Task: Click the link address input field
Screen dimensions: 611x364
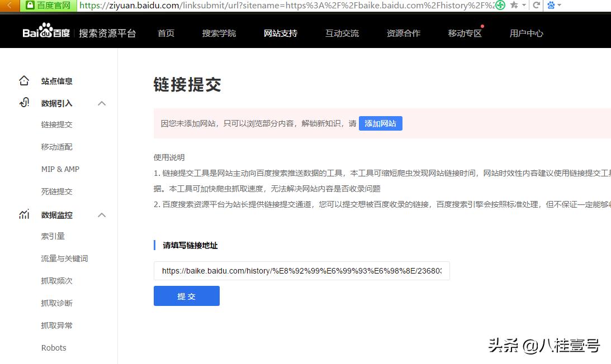Action: (302, 271)
